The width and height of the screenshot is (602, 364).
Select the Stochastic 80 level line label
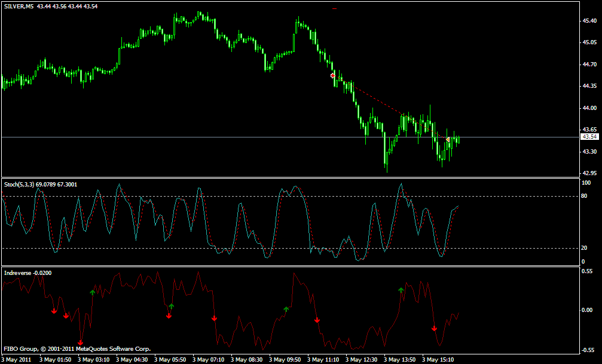(584, 196)
